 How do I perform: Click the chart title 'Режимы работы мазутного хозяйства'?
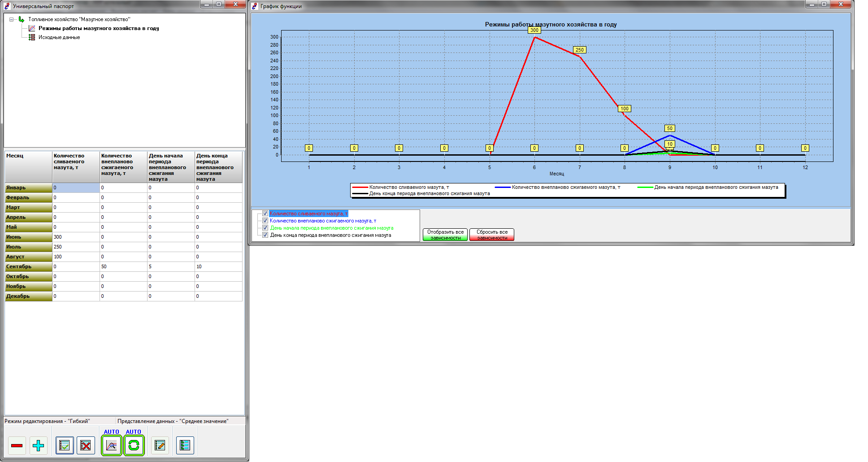pyautogui.click(x=551, y=25)
